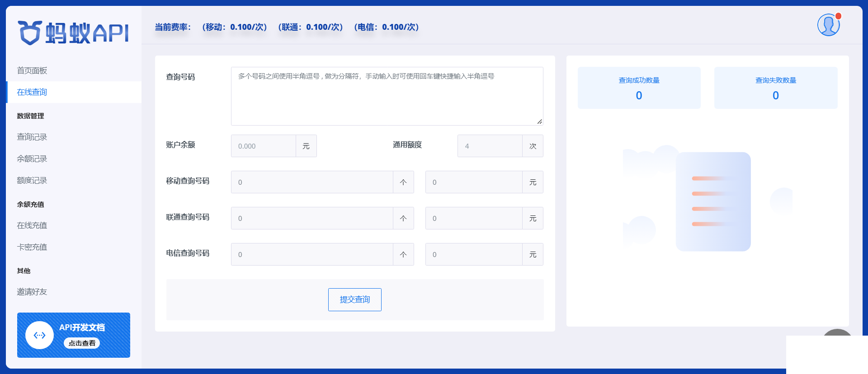Open 额度记录 from sidebar
Image resolution: width=868 pixels, height=374 pixels.
pyautogui.click(x=32, y=180)
